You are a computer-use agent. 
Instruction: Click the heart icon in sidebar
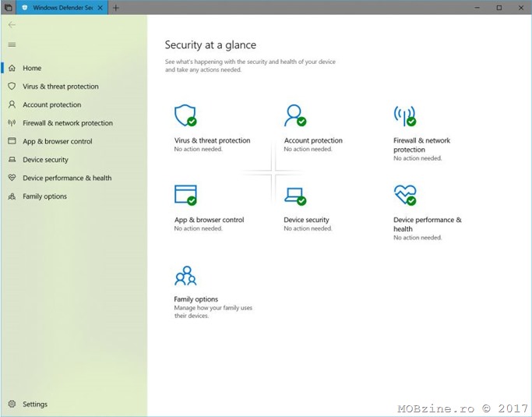pyautogui.click(x=12, y=178)
